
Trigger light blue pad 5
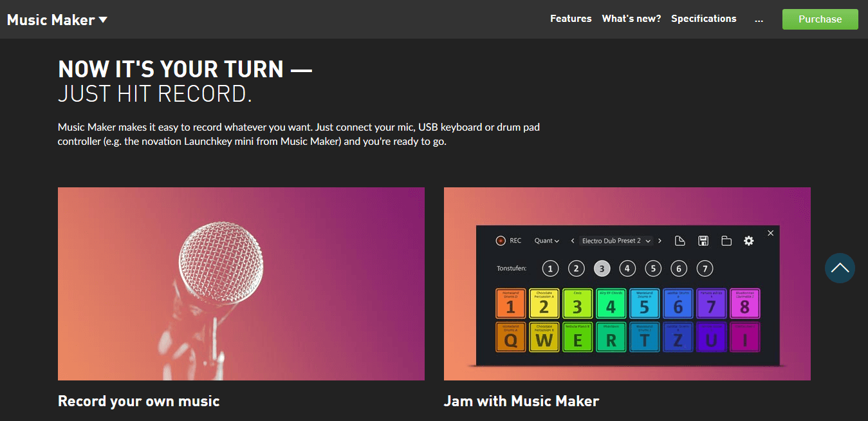tap(645, 303)
